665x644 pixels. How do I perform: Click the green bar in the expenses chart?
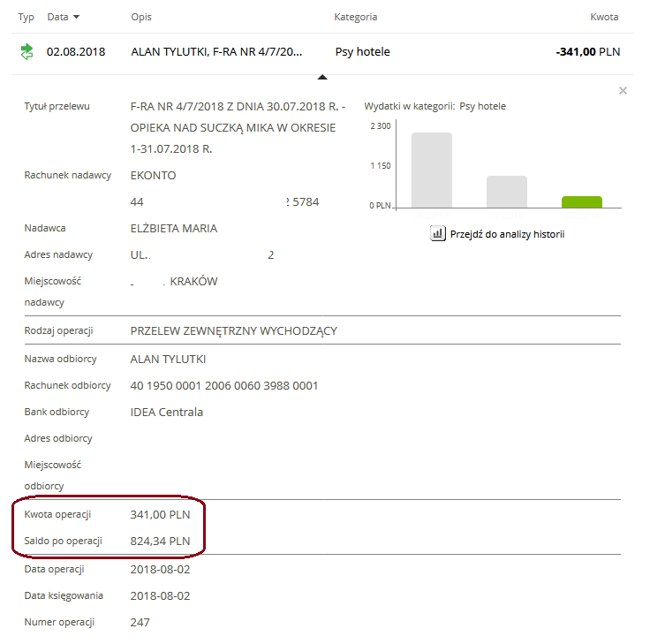[x=581, y=201]
